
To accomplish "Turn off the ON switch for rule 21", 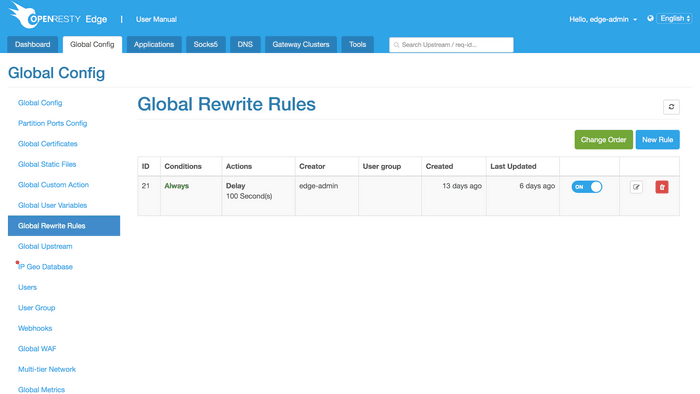I will click(587, 187).
